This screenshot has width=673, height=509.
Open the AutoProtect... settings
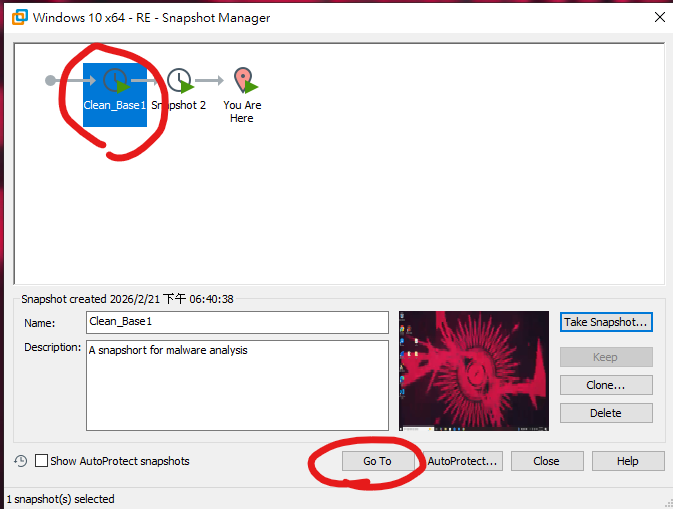point(463,461)
